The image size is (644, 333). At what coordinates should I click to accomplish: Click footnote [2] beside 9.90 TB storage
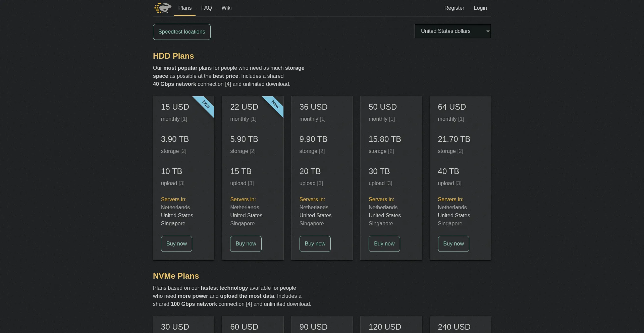(x=322, y=151)
